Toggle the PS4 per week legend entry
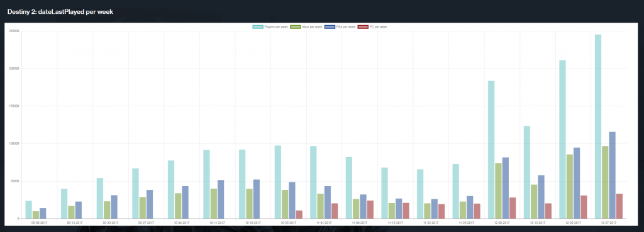644x232 pixels. [340, 26]
